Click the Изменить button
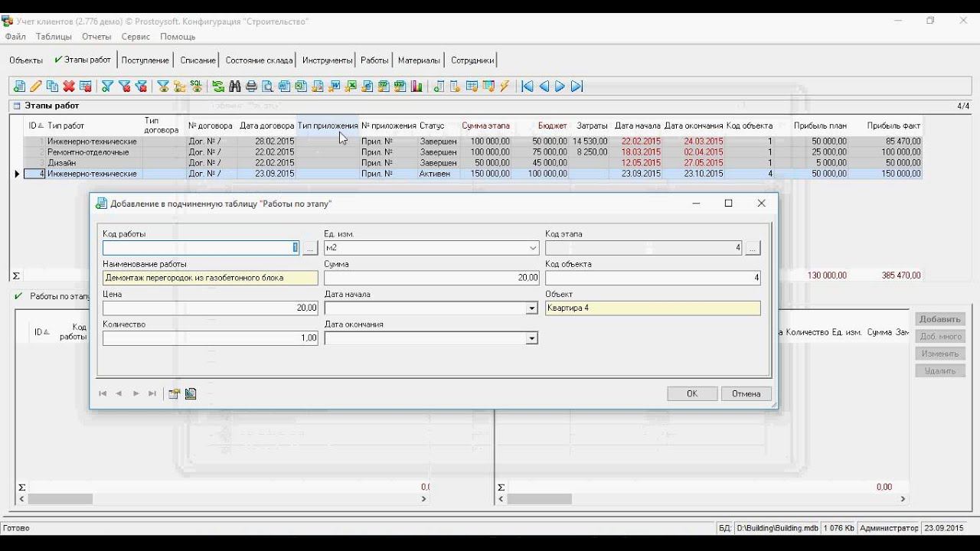This screenshot has height=551, width=980. [940, 354]
